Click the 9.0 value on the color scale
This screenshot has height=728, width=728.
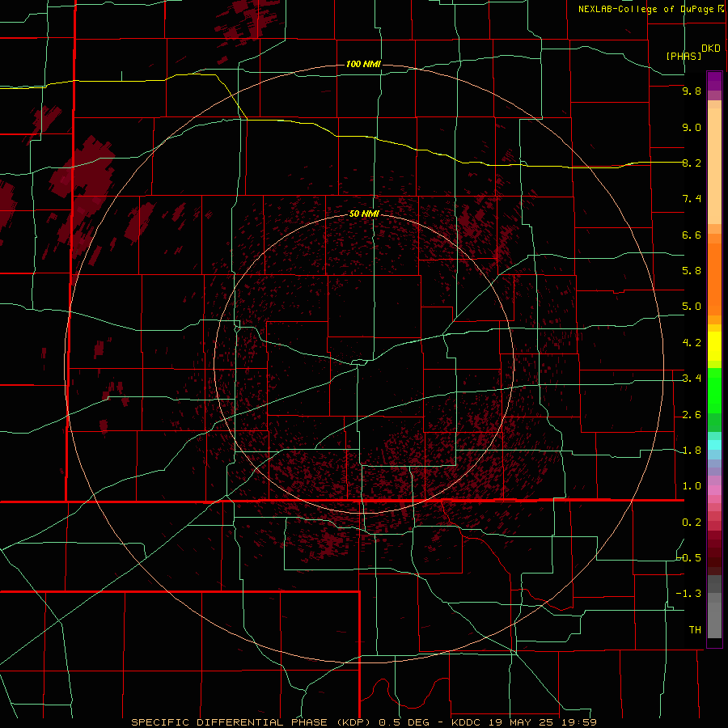click(692, 127)
